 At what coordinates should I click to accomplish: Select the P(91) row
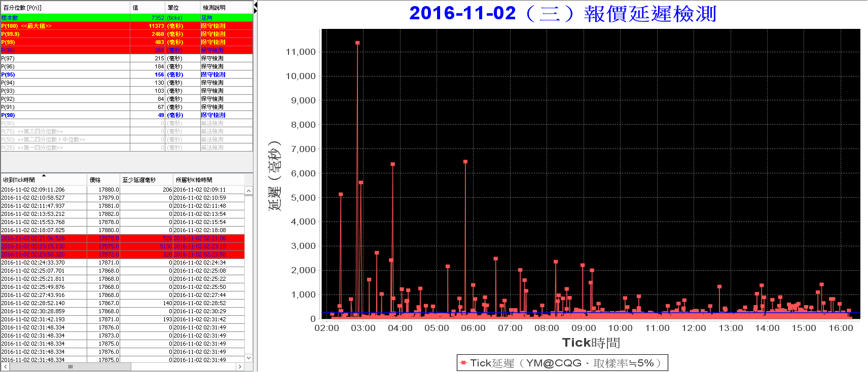[x=127, y=107]
